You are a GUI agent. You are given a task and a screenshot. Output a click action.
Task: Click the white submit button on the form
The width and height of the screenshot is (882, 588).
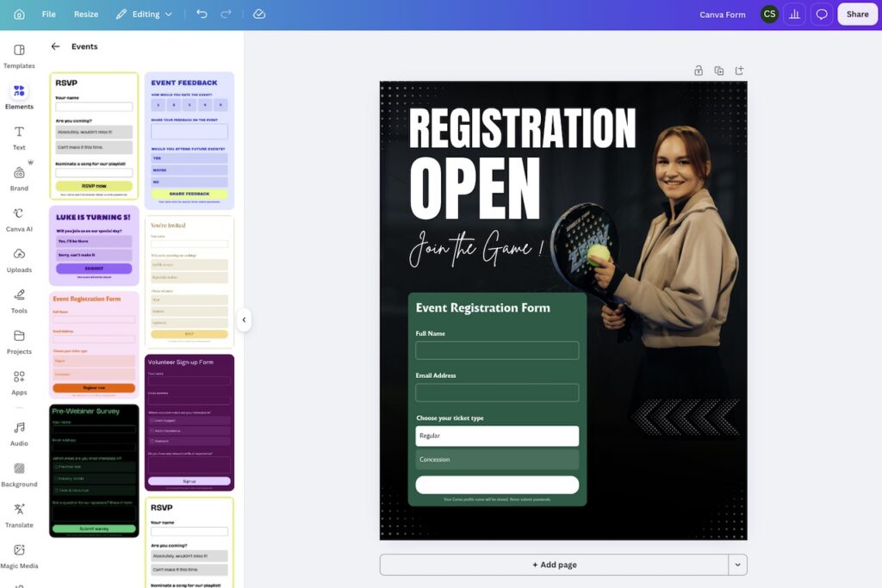(497, 485)
